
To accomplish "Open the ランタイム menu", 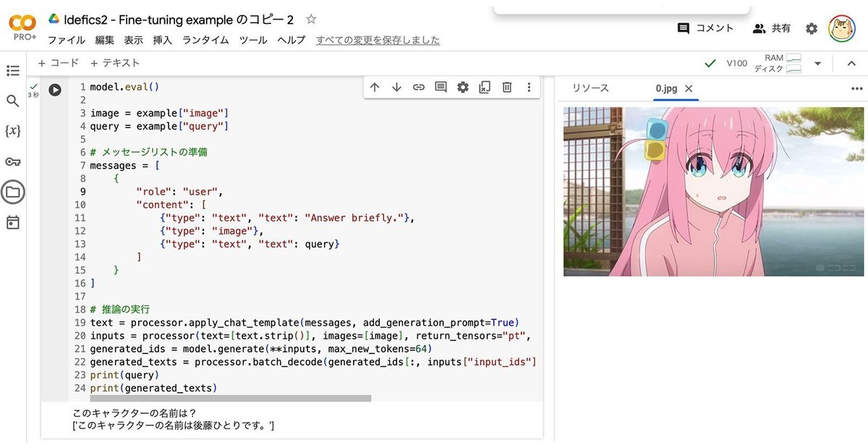I will click(205, 41).
